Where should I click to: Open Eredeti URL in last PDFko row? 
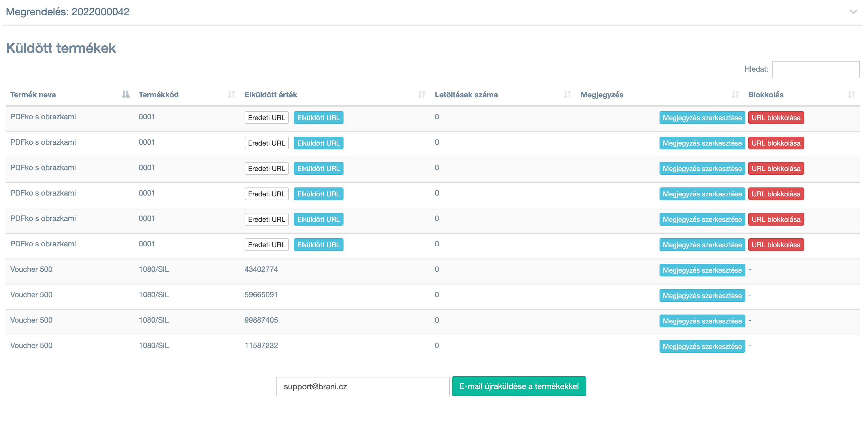tap(267, 245)
